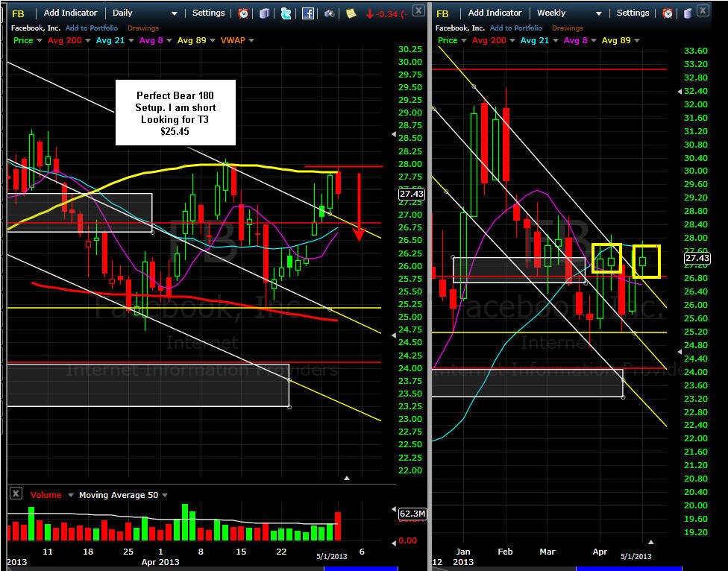Open the alarm clock alert icon in Daily chart
The image size is (728, 571).
point(243,13)
